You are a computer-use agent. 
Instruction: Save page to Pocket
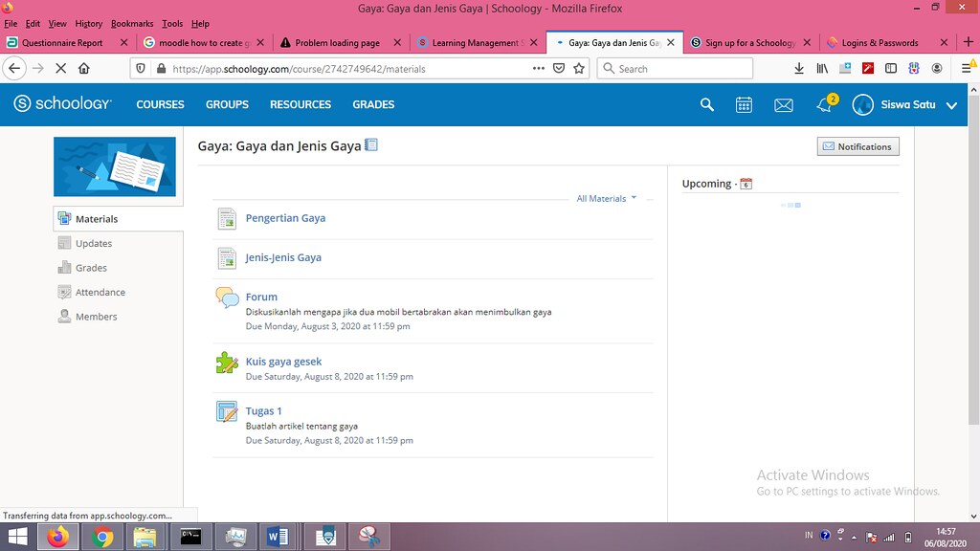point(559,69)
